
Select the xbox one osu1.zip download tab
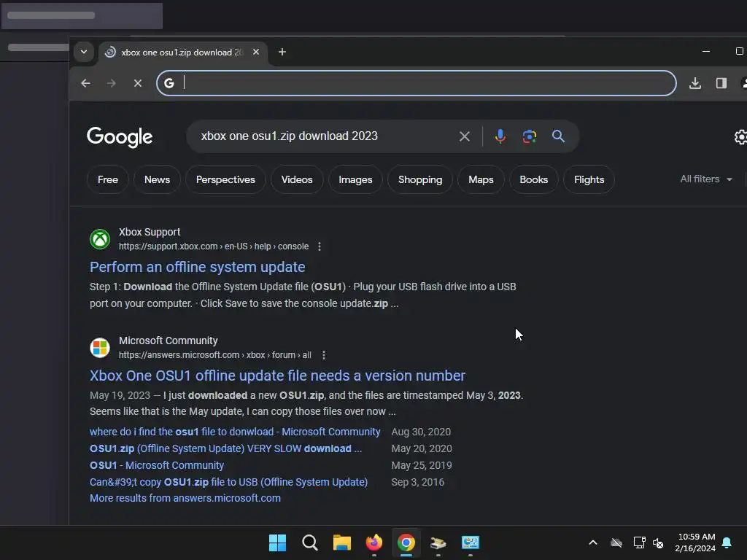pyautogui.click(x=183, y=52)
